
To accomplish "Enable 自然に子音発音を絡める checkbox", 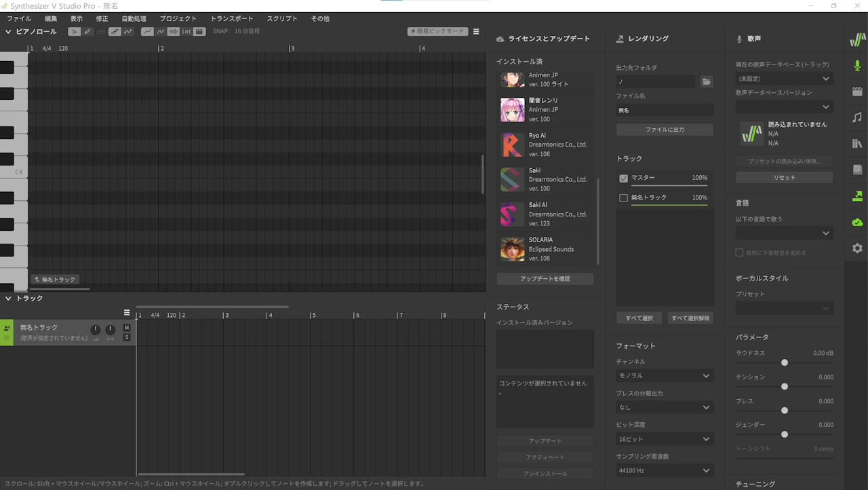I will (739, 252).
